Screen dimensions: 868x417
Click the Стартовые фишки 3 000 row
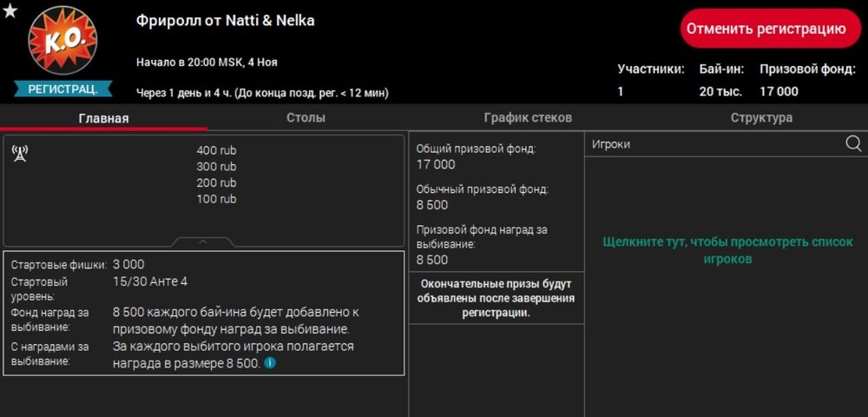pos(128,264)
